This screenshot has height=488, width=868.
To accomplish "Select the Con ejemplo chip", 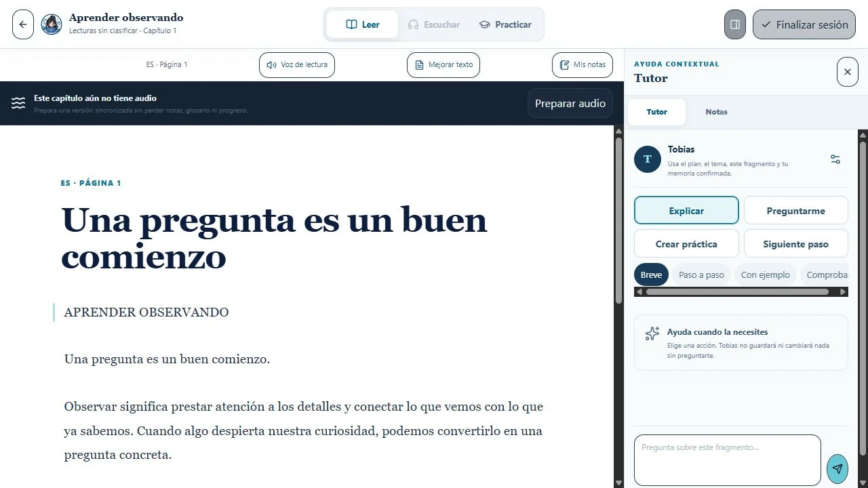I will click(766, 274).
